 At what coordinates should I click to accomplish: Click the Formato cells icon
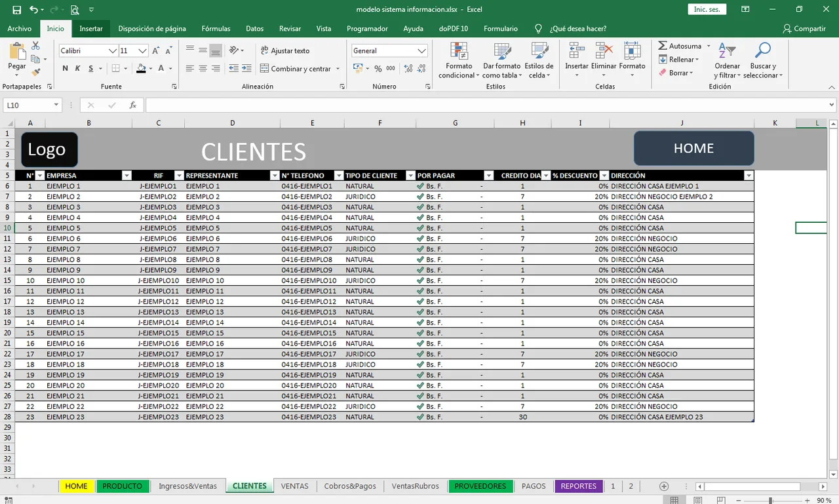tap(632, 51)
